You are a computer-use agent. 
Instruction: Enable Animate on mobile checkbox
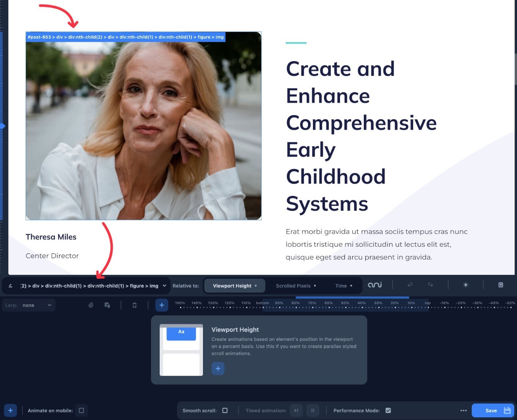[81, 410]
